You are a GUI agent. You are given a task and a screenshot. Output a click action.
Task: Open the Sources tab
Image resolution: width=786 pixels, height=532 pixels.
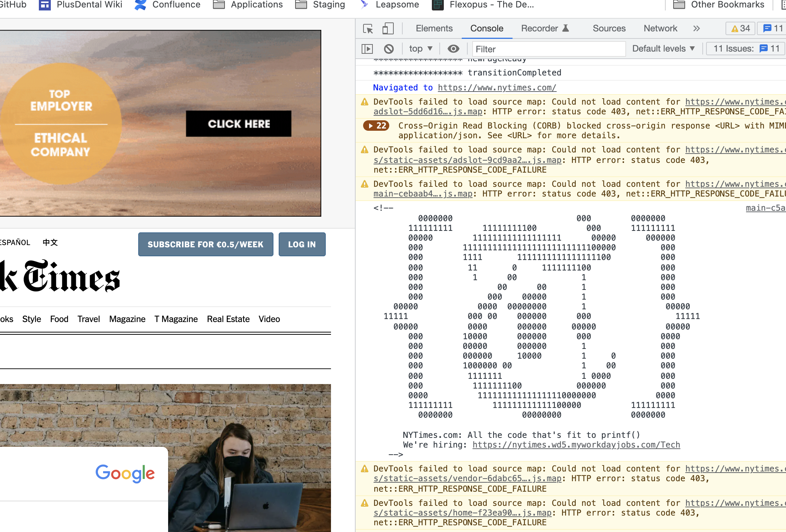tap(609, 28)
